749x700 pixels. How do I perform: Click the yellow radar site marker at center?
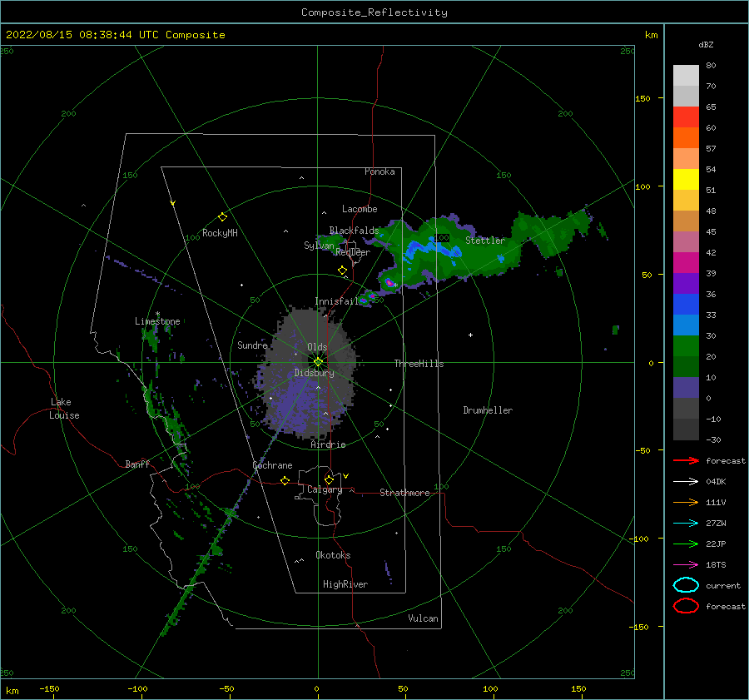318,362
